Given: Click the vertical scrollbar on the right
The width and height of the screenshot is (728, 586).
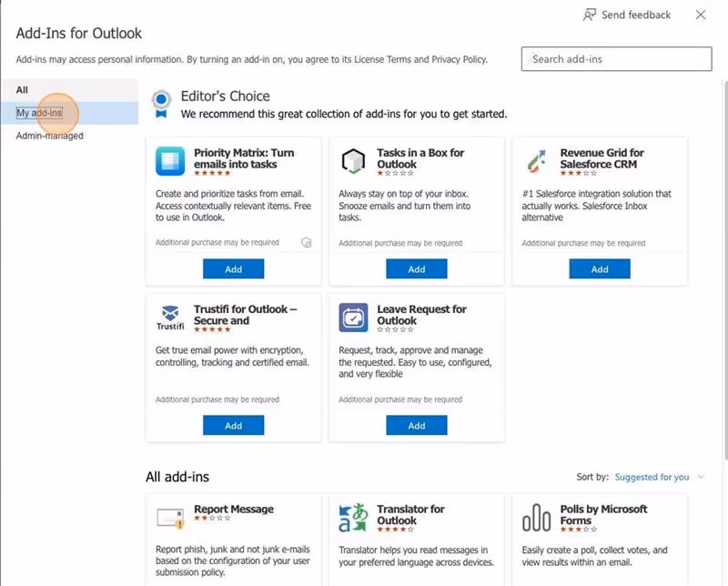Looking at the screenshot, I should point(725,269).
